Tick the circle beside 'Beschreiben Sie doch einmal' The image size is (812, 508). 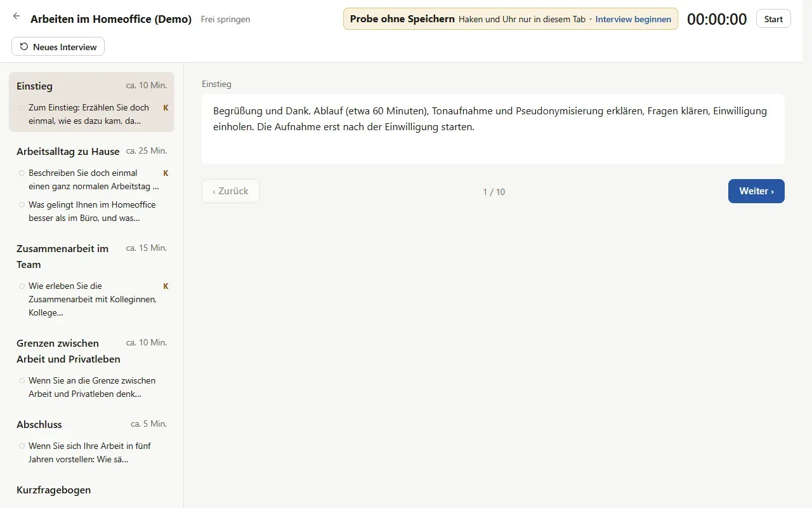(x=22, y=173)
